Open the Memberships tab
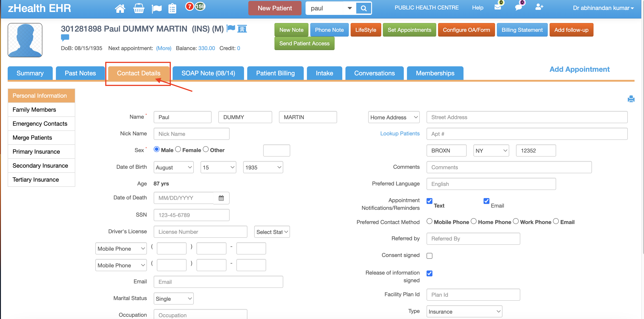 pyautogui.click(x=435, y=73)
